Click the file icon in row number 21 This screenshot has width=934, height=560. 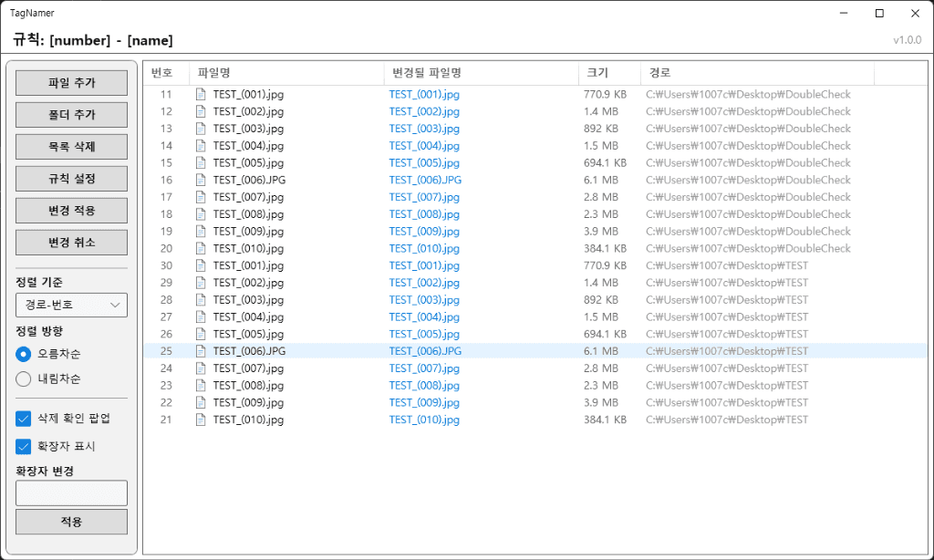[202, 420]
